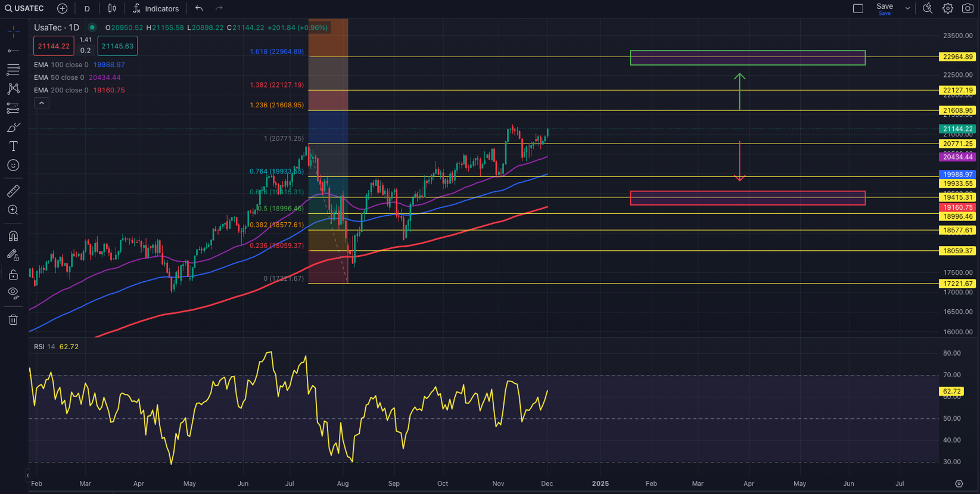Image resolution: width=980 pixels, height=494 pixels.
Task: Open the Indicators menu
Action: pyautogui.click(x=155, y=8)
